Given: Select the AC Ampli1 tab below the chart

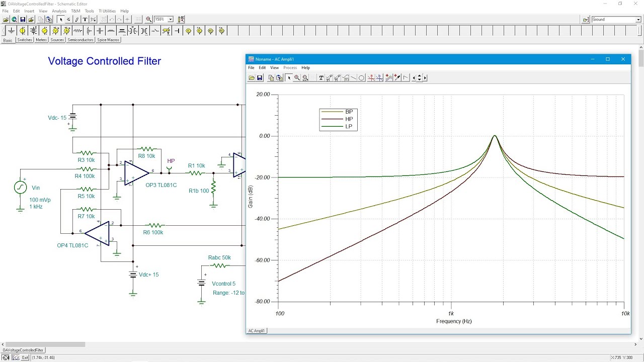Looking at the screenshot, I should [x=257, y=331].
